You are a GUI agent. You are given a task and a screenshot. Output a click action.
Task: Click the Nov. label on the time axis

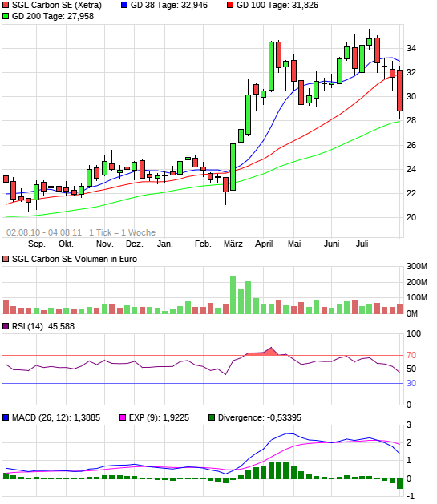click(x=105, y=244)
